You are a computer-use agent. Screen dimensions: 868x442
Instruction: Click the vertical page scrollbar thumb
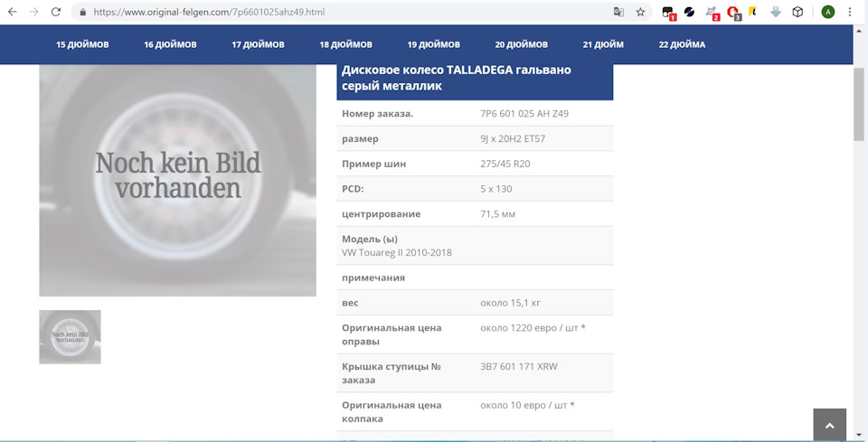859,105
